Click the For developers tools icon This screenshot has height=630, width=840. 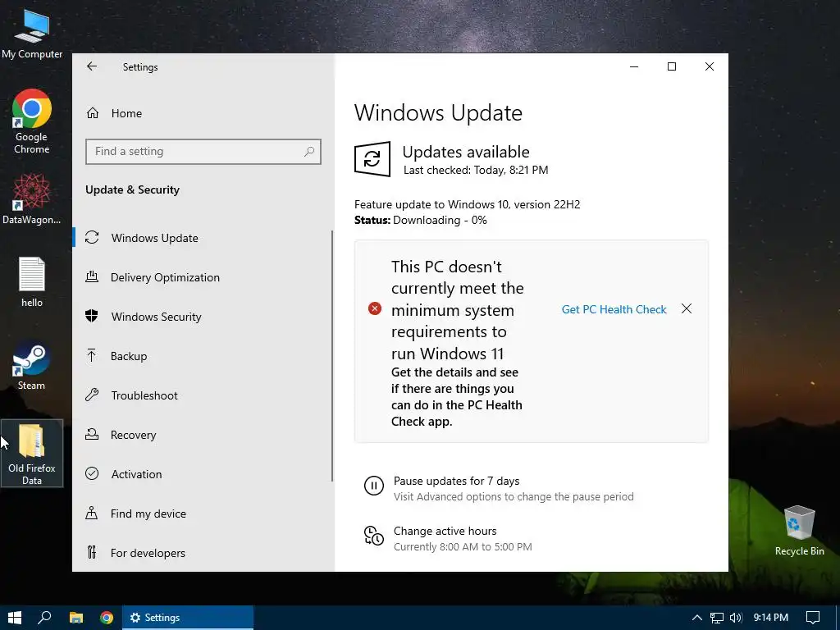(92, 552)
